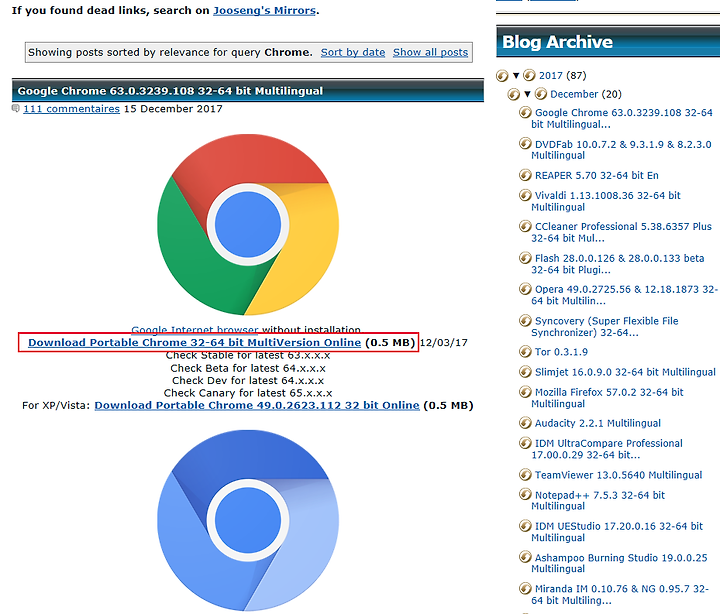The image size is (720, 614).
Task: Click Sort by date link
Action: click(353, 52)
